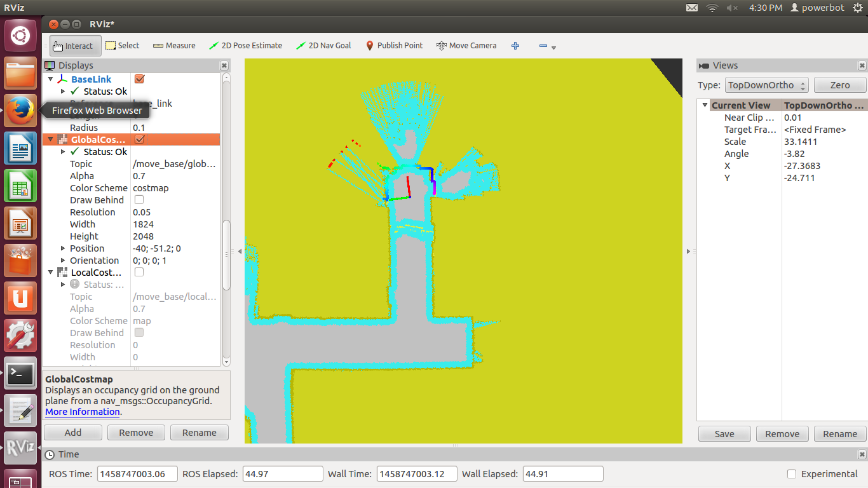Click the blue plus add-tool icon

[515, 46]
